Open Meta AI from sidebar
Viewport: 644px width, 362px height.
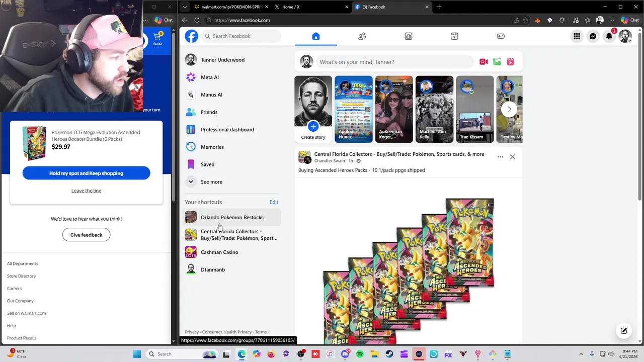click(x=232, y=77)
